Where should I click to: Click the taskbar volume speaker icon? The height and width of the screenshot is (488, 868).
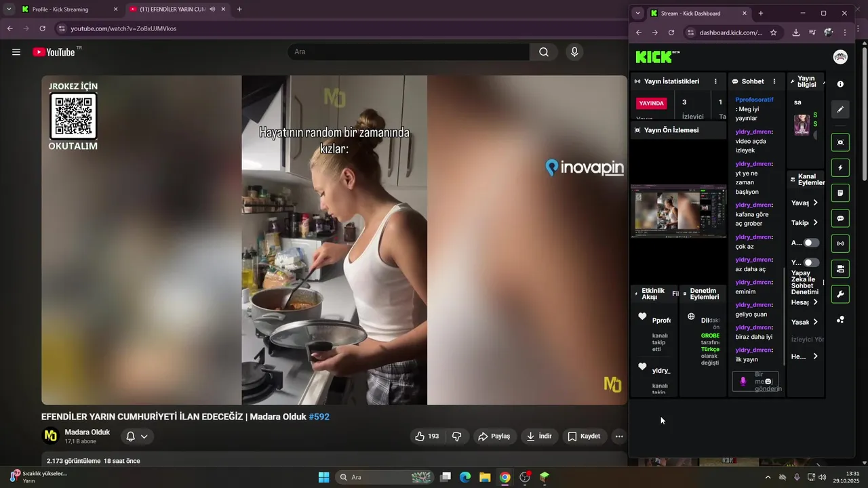[823, 477]
